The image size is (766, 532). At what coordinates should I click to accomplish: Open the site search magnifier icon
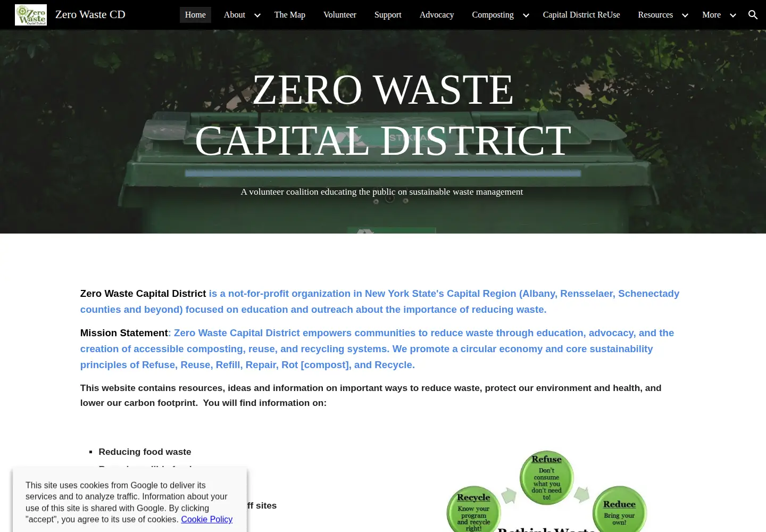[x=753, y=15]
